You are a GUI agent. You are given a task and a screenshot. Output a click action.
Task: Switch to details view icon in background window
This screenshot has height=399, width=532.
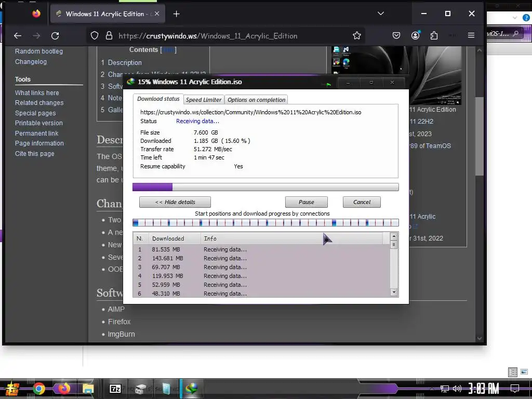point(513,372)
